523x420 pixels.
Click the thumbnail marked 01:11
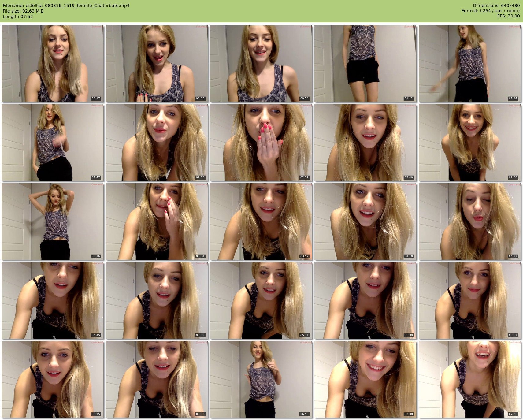[365, 64]
